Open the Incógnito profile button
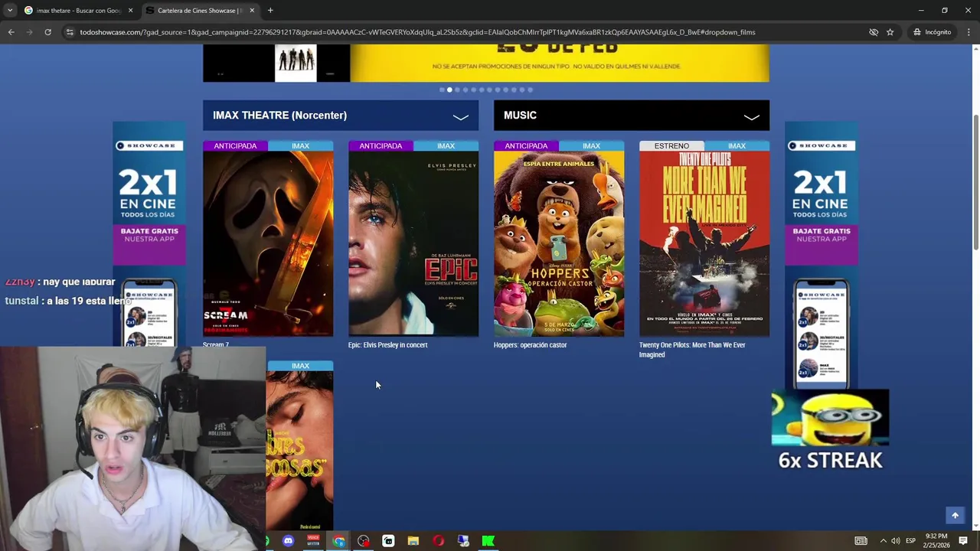This screenshot has height=551, width=980. 932,32
